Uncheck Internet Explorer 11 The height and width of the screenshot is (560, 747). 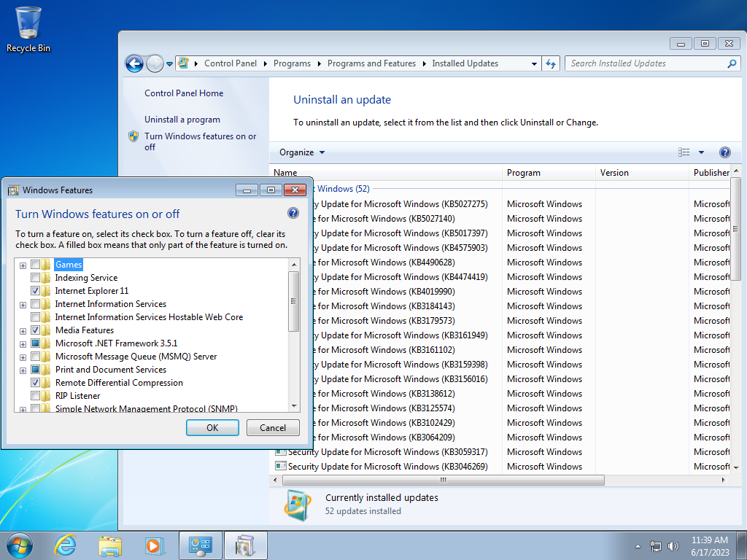(x=35, y=291)
